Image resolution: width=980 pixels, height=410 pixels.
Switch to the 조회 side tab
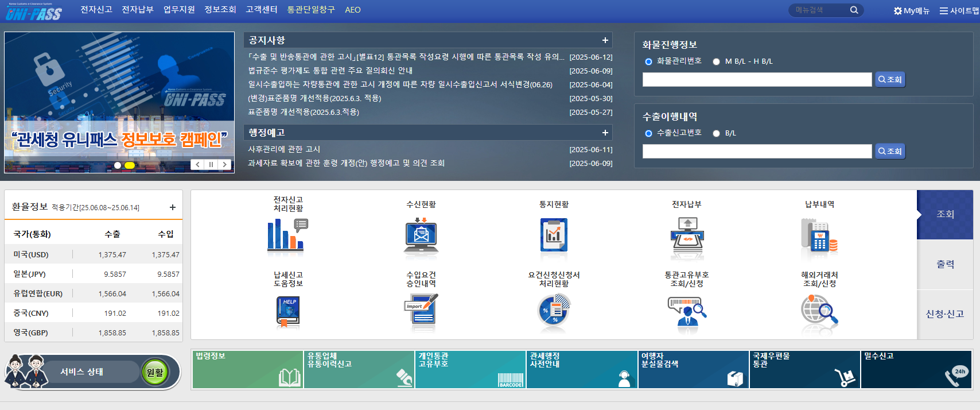tap(945, 214)
